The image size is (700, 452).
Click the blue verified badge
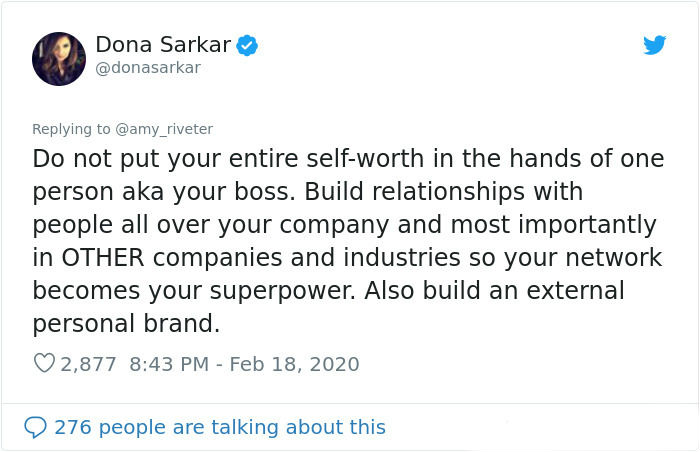coord(247,45)
